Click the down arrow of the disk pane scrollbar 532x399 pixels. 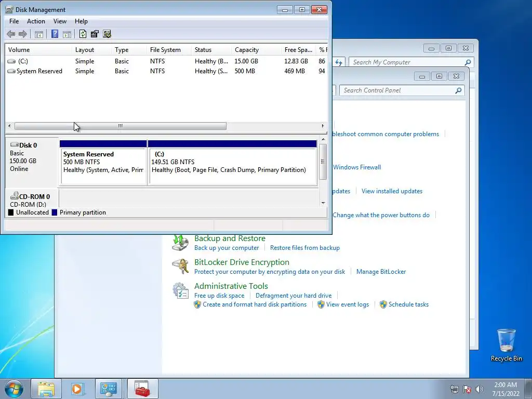click(323, 203)
